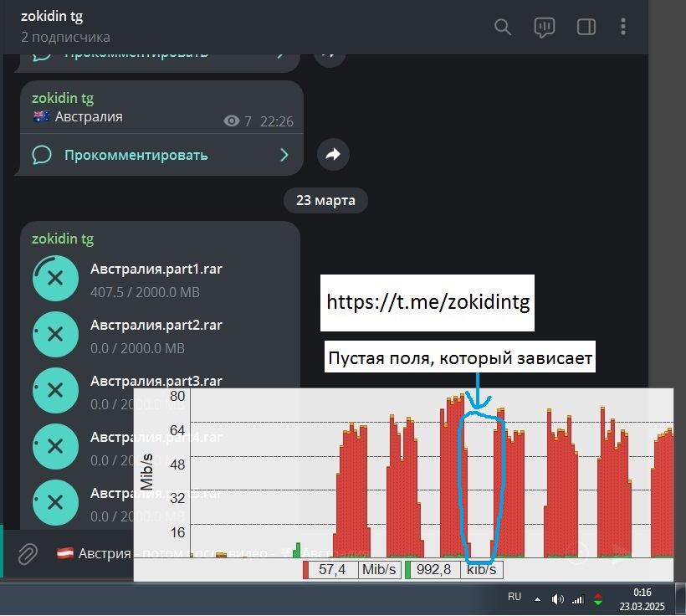Image resolution: width=686 pixels, height=616 pixels.
Task: Click the paperclip attach file icon
Action: click(x=28, y=553)
